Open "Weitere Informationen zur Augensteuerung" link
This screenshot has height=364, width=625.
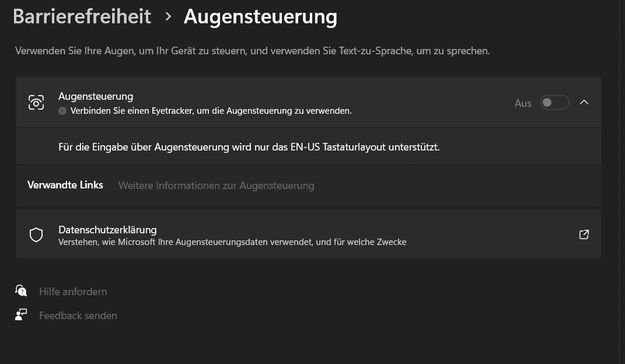216,185
